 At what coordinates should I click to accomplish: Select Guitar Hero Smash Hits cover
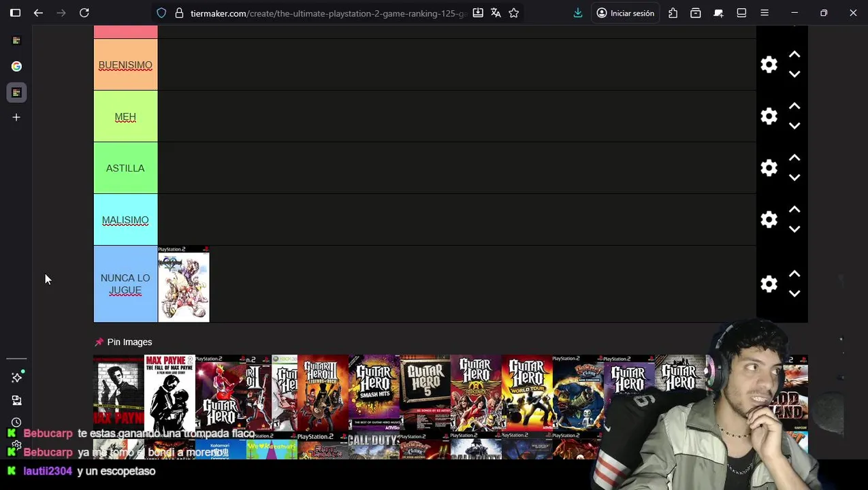coord(374,393)
